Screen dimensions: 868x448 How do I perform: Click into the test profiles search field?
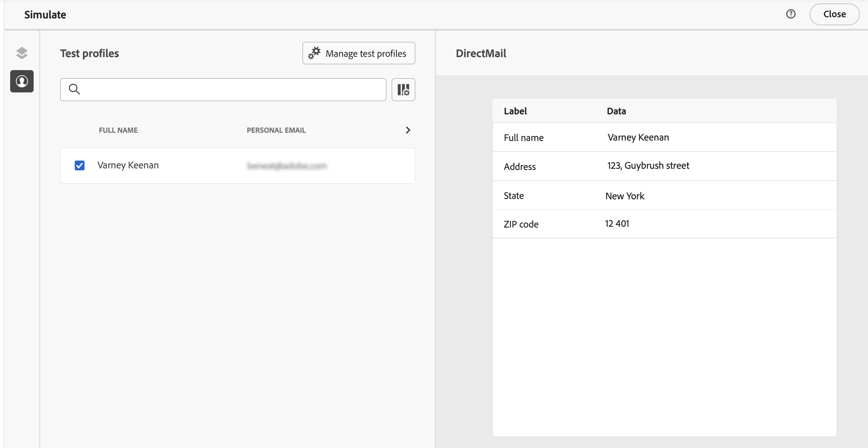(231, 90)
